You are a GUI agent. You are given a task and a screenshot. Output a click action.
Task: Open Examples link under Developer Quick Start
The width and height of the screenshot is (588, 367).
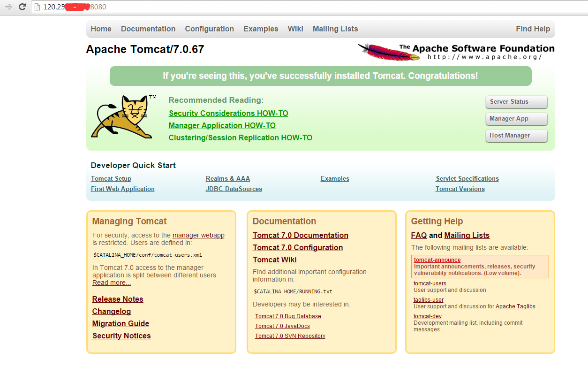(335, 178)
